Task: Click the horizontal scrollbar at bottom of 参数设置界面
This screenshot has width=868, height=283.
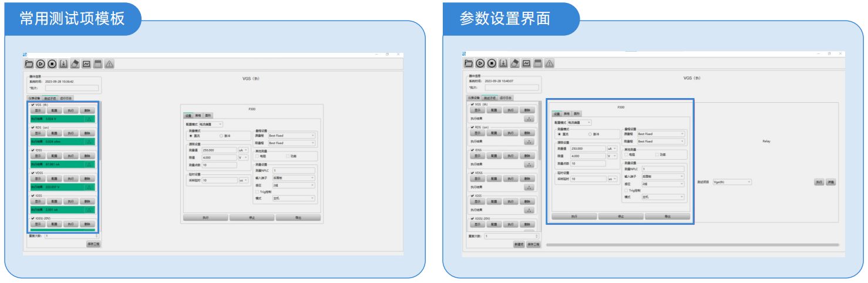Action: pyautogui.click(x=692, y=245)
